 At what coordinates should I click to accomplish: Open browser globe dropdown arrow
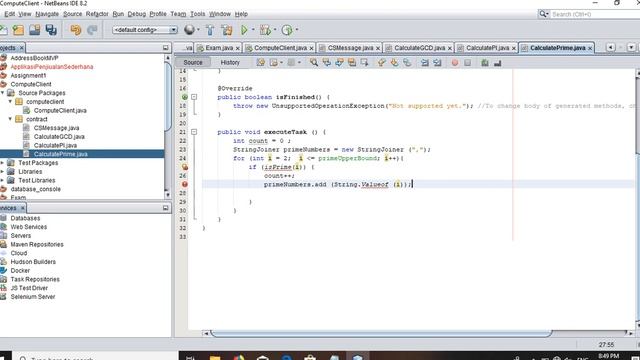pos(198,30)
